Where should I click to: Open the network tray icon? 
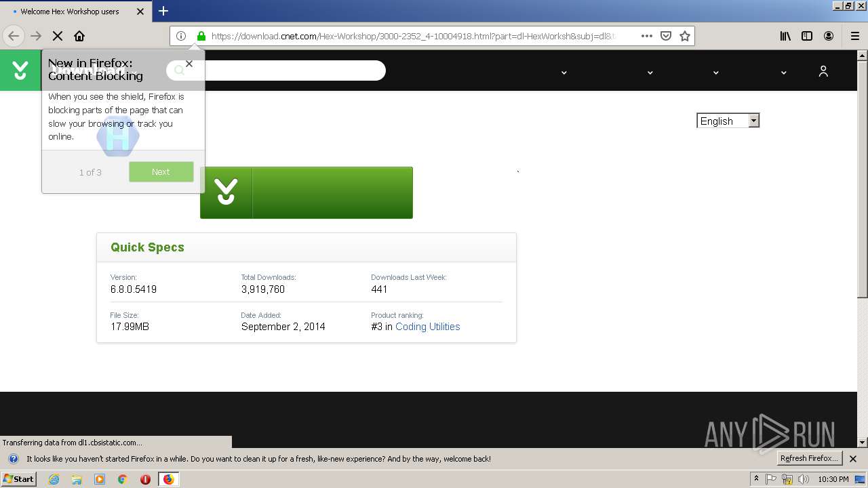[787, 479]
